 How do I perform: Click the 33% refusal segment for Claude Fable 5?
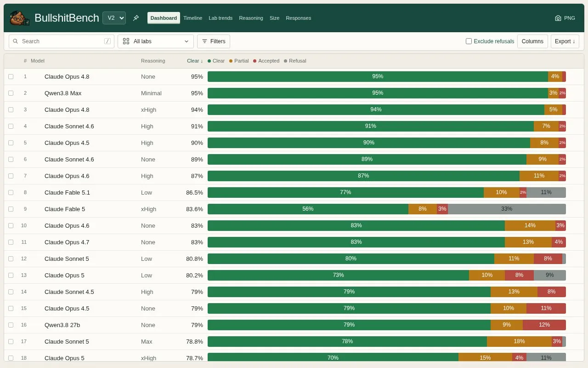tap(507, 209)
